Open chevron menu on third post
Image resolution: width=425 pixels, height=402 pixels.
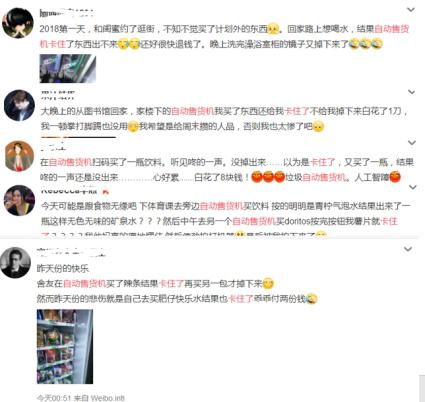coord(412,143)
